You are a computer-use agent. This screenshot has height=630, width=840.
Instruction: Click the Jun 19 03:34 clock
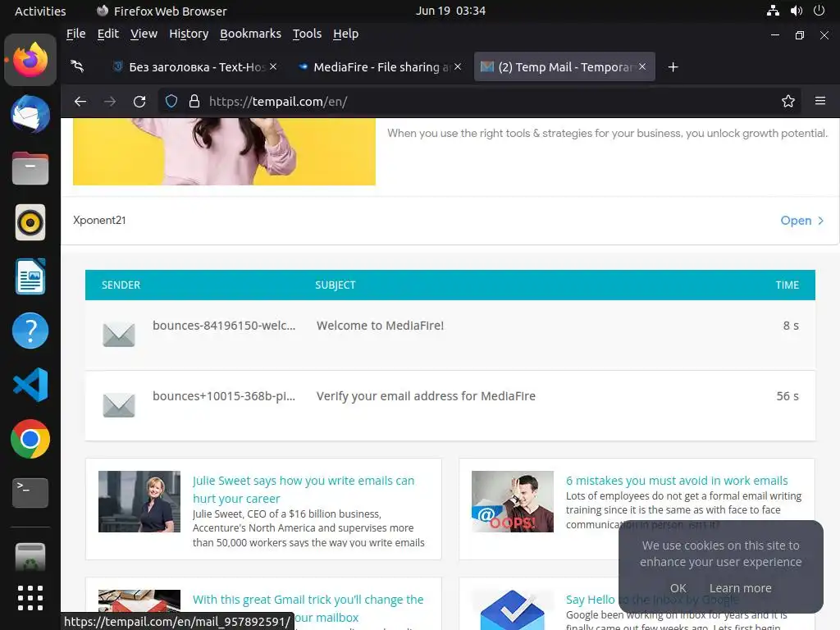tap(450, 11)
